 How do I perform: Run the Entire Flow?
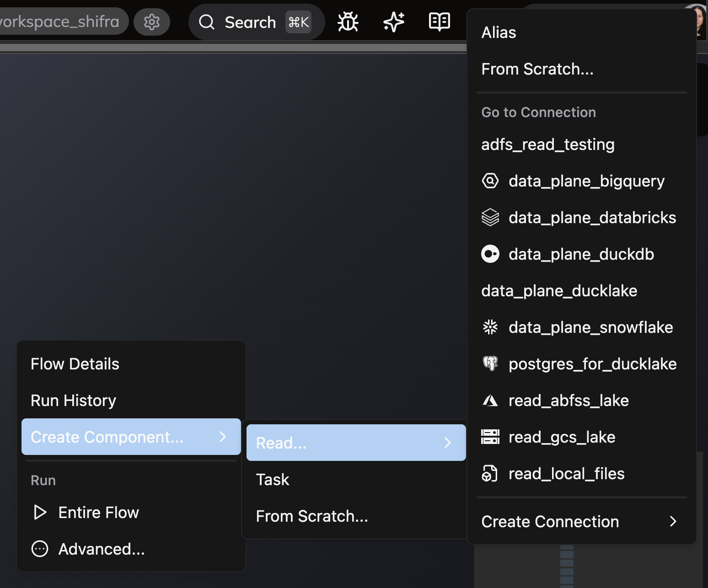(x=131, y=512)
